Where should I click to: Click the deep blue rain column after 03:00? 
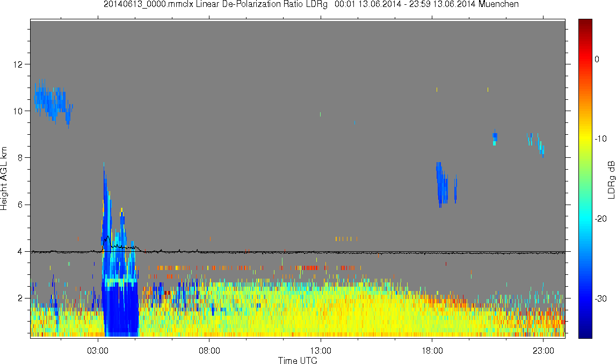click(x=121, y=308)
